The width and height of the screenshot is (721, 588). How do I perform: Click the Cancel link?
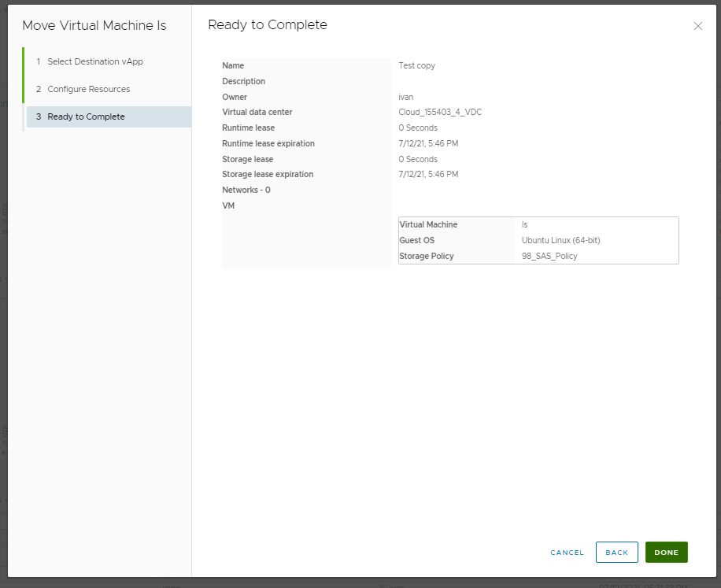567,553
